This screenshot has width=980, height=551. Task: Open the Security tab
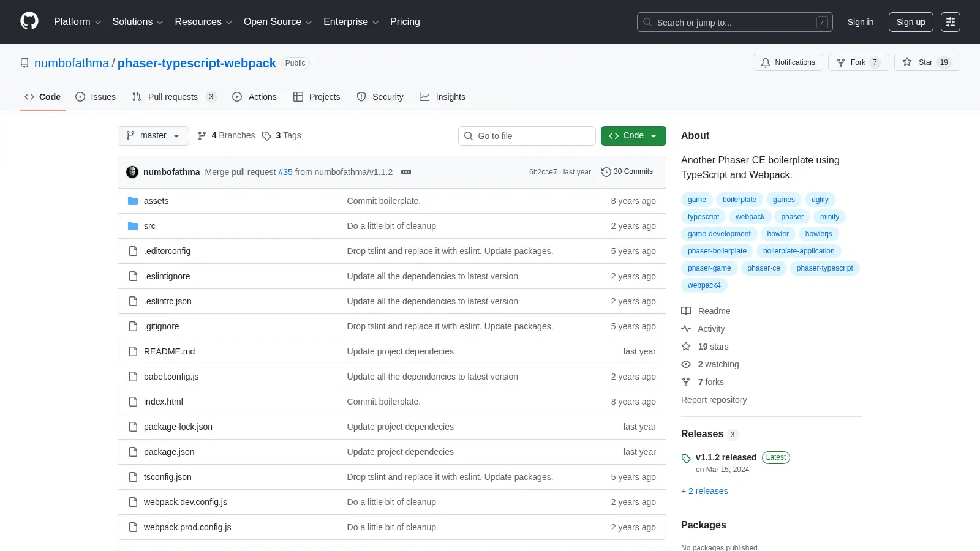pos(380,97)
